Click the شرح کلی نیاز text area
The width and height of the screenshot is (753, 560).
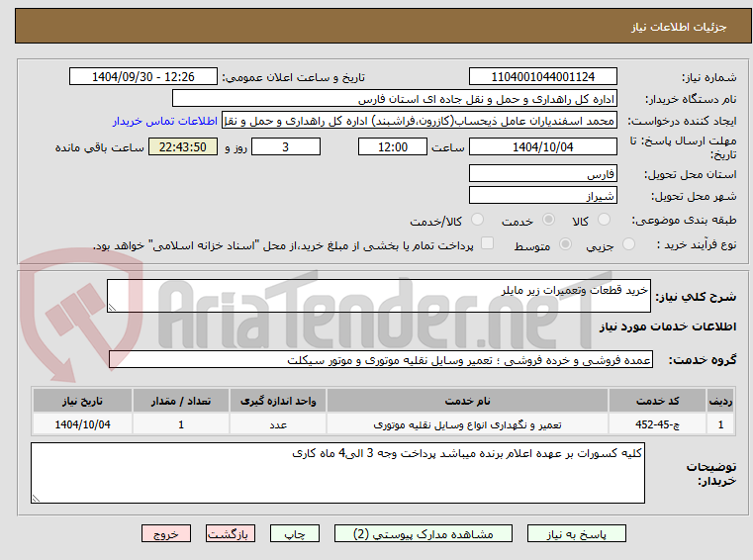[x=379, y=296]
